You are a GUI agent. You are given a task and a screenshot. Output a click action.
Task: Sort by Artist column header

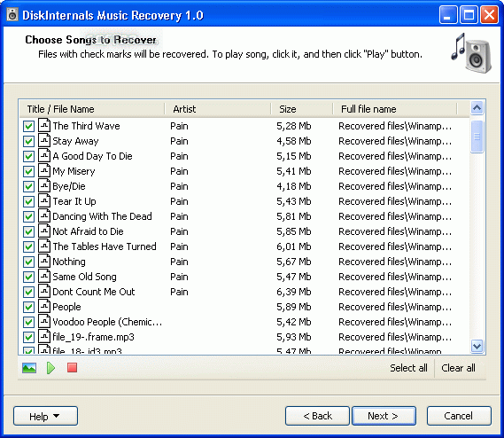(218, 109)
